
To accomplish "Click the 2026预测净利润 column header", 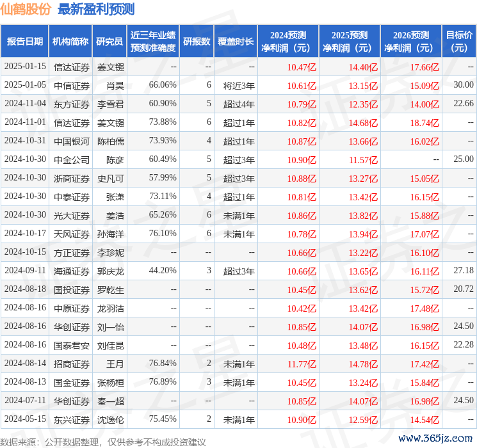I will 411,41.
